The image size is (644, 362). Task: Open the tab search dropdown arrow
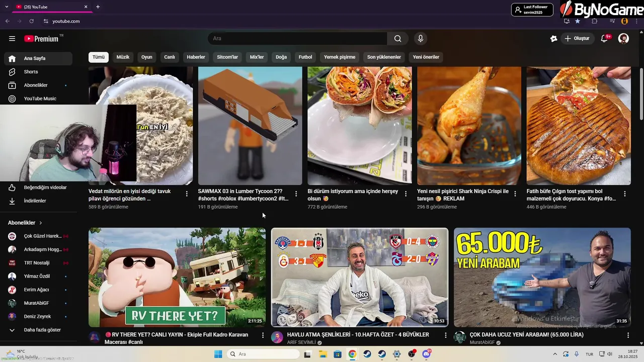tap(7, 7)
